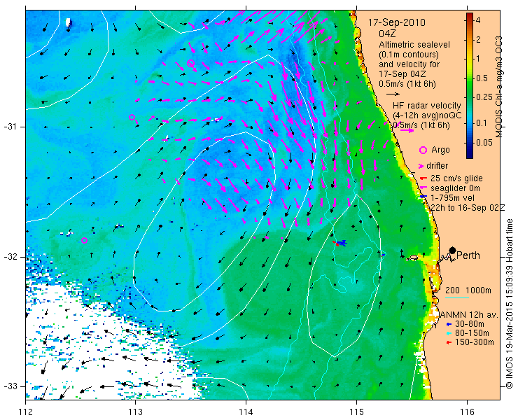Click the 'drifter' legend label
Viewport: 518px width, 420px height.
point(437,166)
